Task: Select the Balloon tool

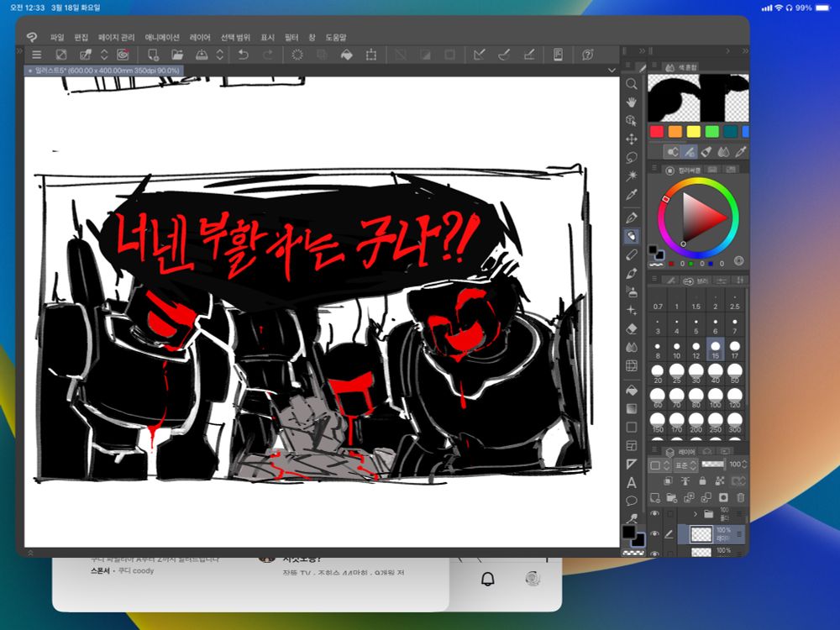Action: pos(632,501)
